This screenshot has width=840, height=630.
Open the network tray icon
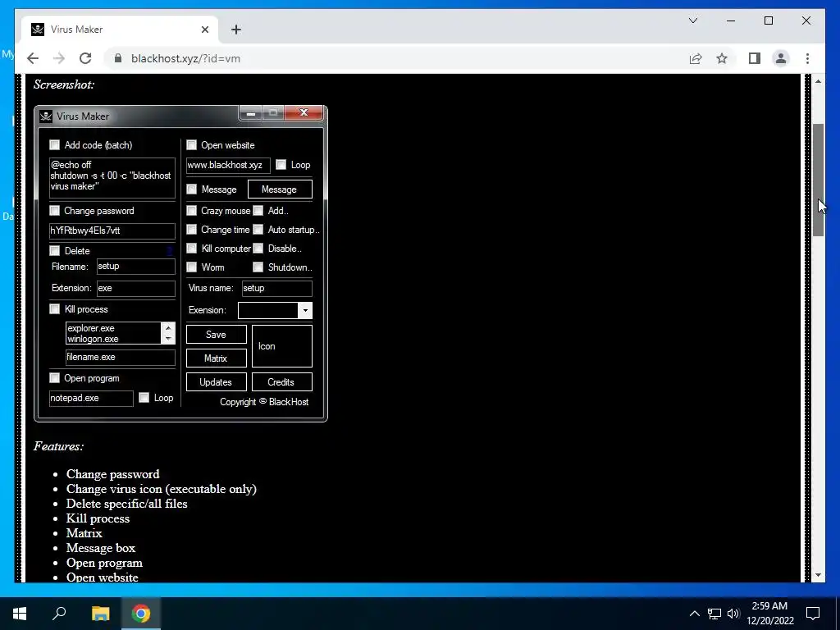pos(714,614)
